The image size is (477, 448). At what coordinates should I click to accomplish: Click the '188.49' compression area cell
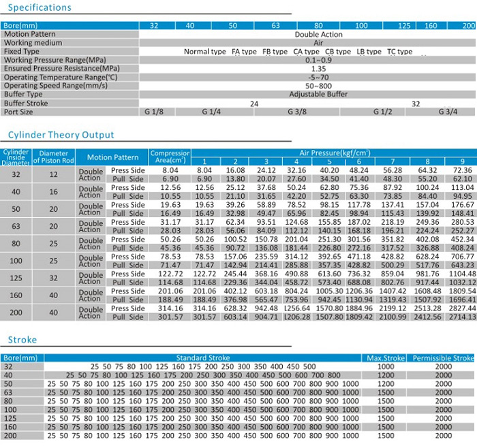coord(170,300)
